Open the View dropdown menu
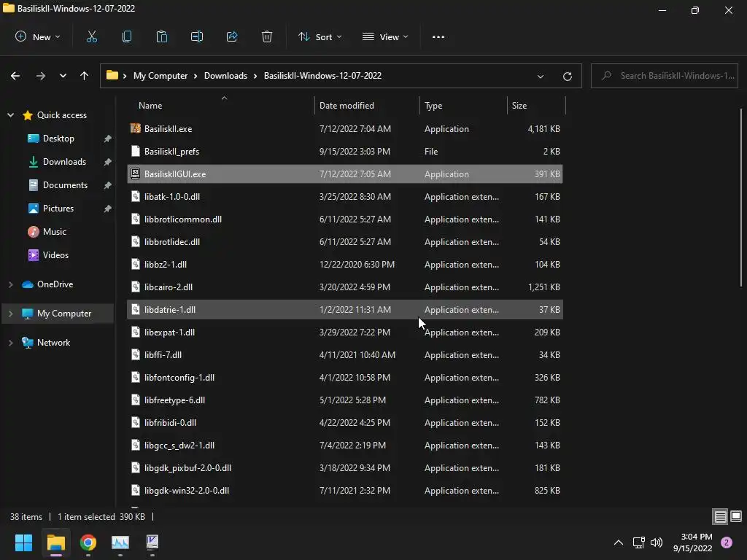Image resolution: width=747 pixels, height=560 pixels. tap(385, 36)
